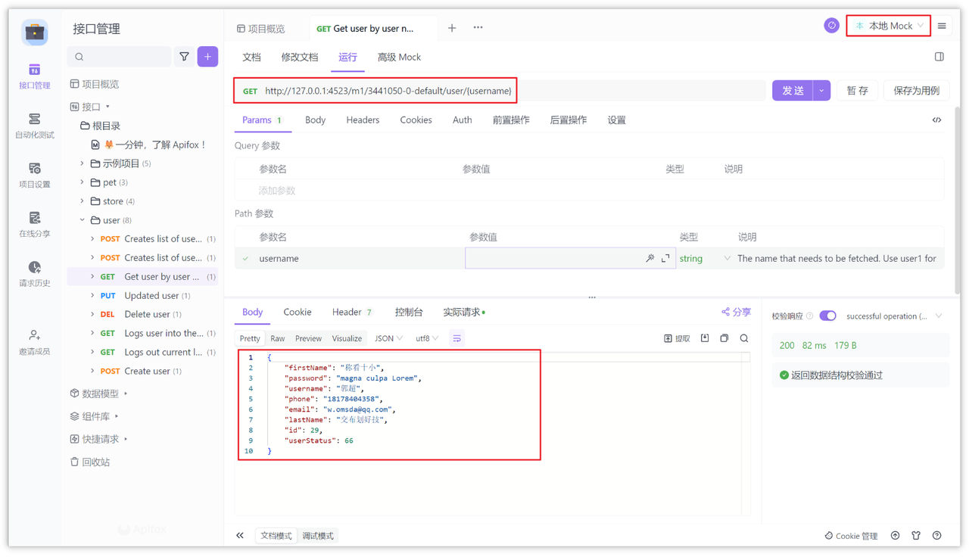View 请求历史 via the sidebar icon

point(33,274)
